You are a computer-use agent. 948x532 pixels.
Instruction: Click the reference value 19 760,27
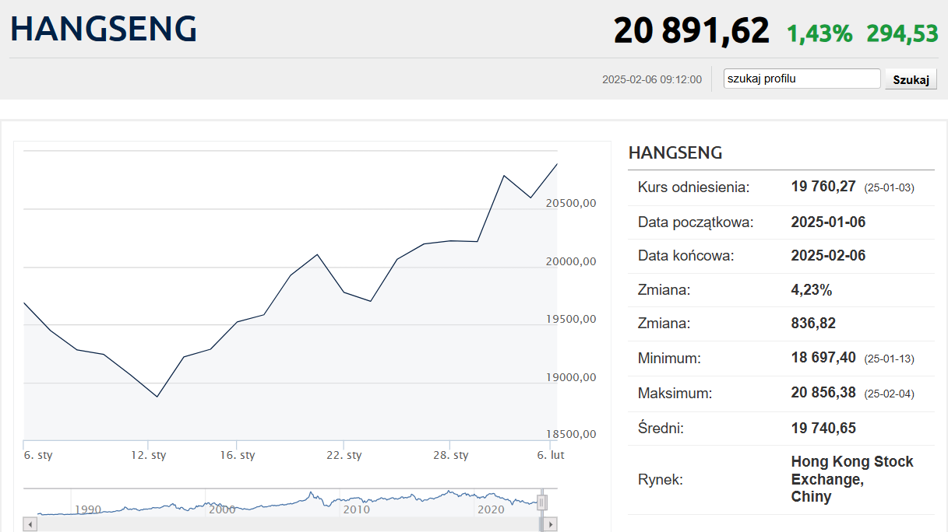pos(823,186)
